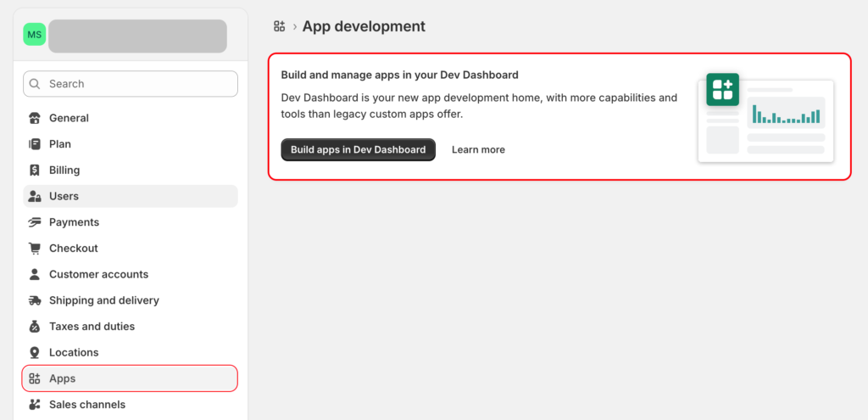Image resolution: width=868 pixels, height=420 pixels.
Task: Open Payments settings
Action: (x=130, y=222)
